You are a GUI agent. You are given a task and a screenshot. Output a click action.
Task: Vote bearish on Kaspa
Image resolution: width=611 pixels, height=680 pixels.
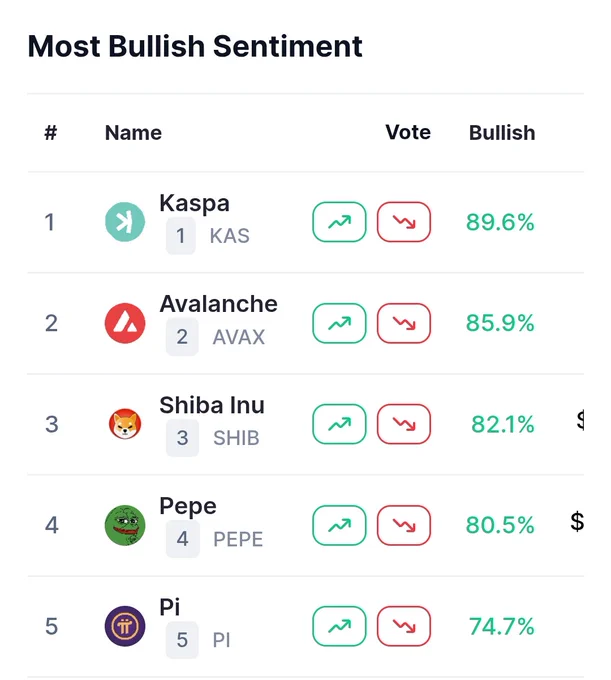click(x=404, y=222)
